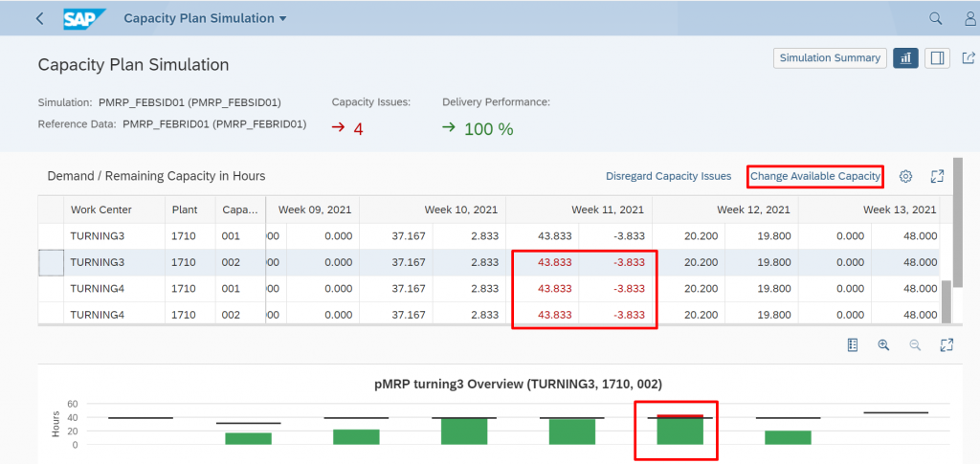Expand the chart to full screen
980x464 pixels.
click(x=947, y=344)
